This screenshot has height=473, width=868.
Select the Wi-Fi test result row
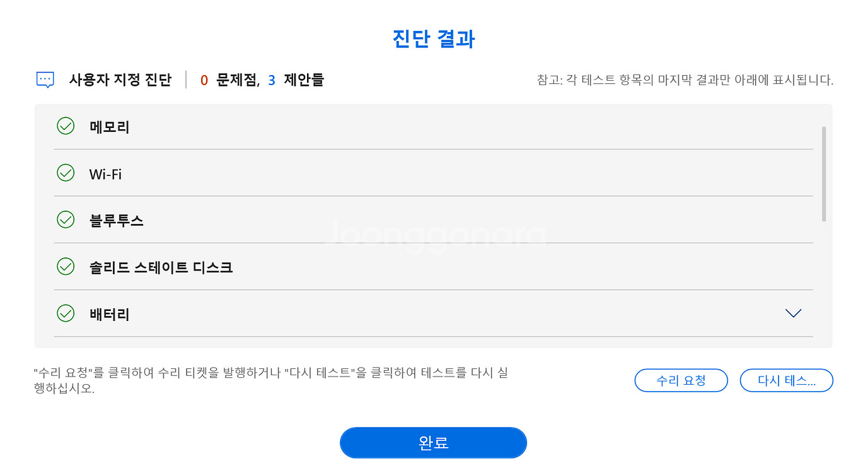point(105,174)
